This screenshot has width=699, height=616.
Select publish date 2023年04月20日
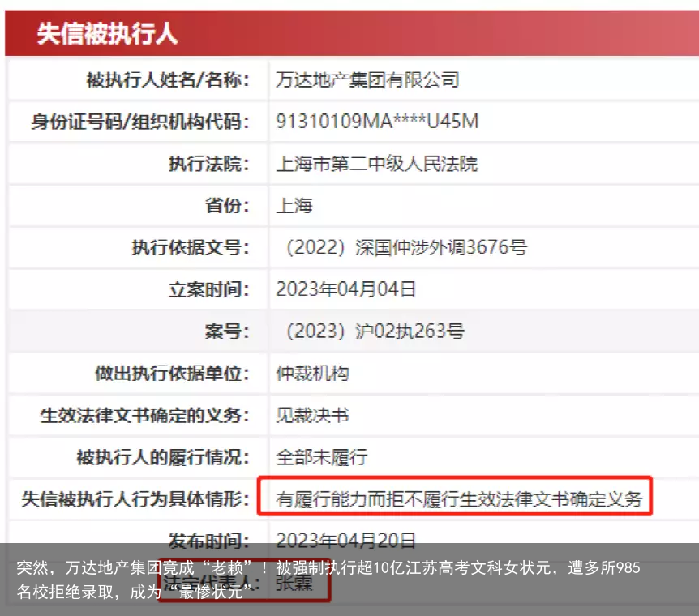345,541
